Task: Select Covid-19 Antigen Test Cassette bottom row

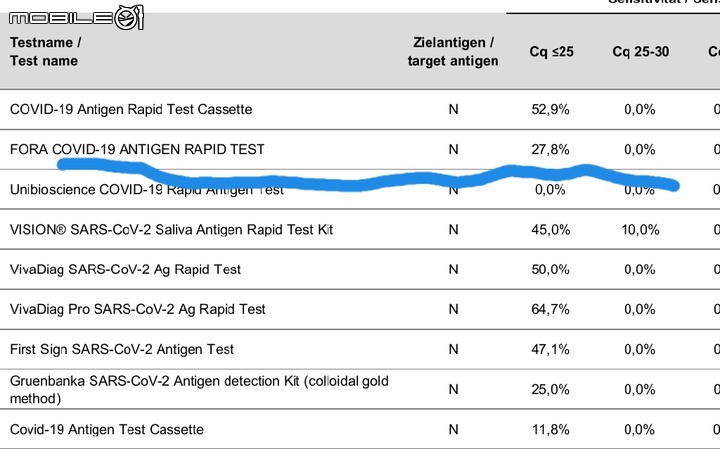Action: pos(107,429)
